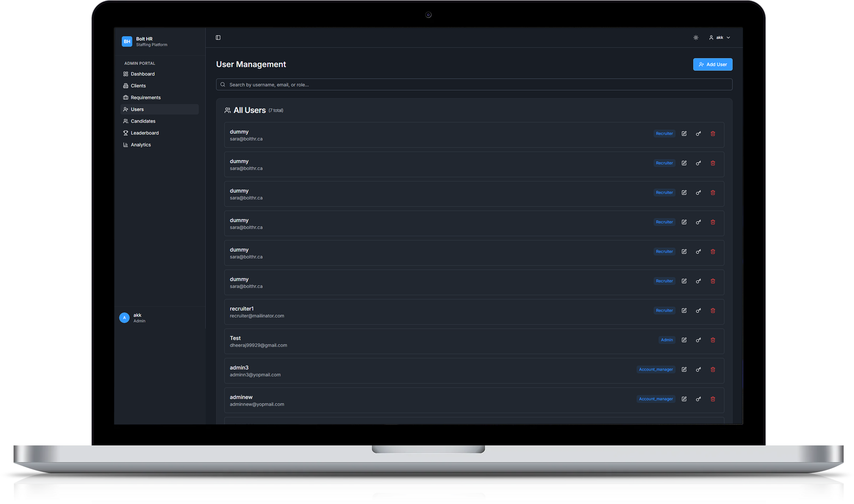Screen dimensions: 854x504
Task: Click the akk Admin avatar in the sidebar
Action: point(124,318)
